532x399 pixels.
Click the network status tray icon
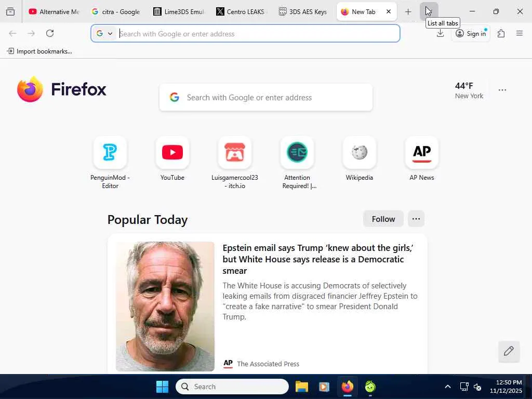[464, 387]
